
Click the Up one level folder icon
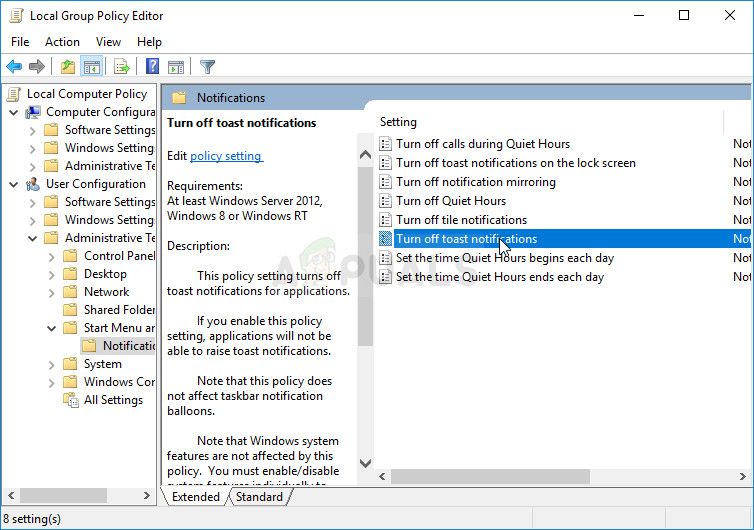[67, 66]
